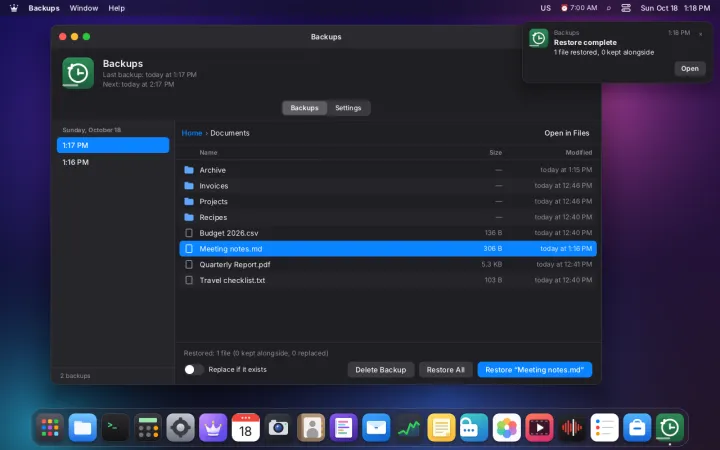720x450 pixels.
Task: Open the crown system menu
Action: pos(14,8)
